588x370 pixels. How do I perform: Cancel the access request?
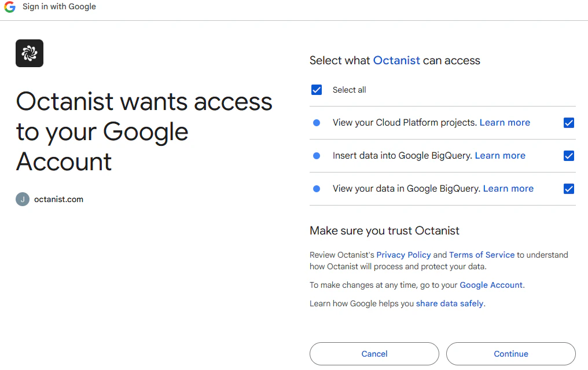pos(374,354)
